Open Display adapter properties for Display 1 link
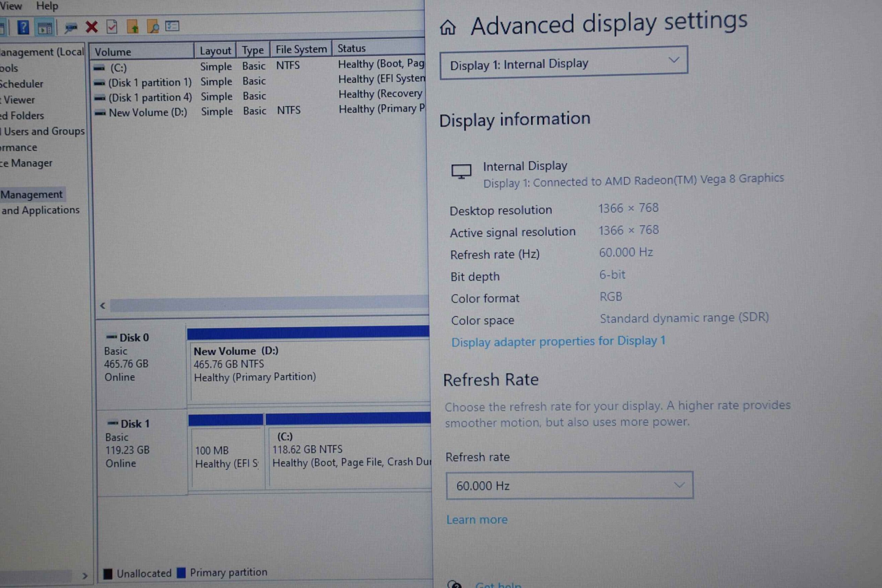Viewport: 882px width, 588px height. pos(558,341)
